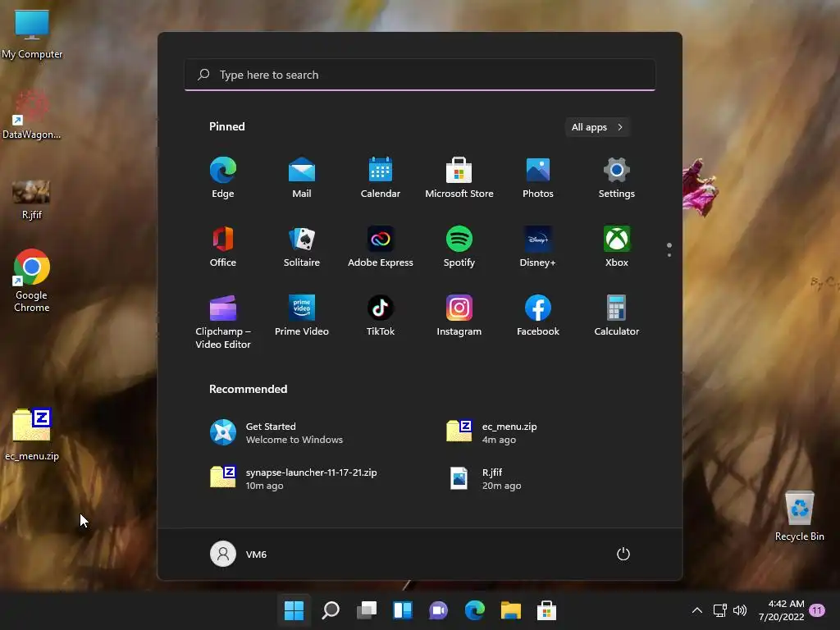The width and height of the screenshot is (840, 630).
Task: Open Widgets from the taskbar
Action: point(402,610)
